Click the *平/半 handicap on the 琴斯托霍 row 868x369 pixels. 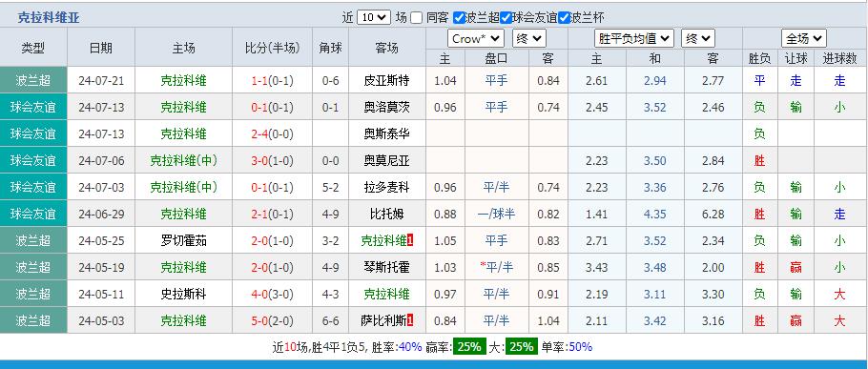point(496,267)
